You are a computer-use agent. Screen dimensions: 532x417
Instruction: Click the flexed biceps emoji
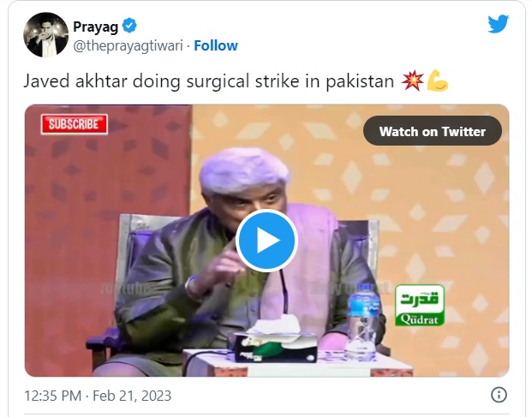[x=437, y=81]
